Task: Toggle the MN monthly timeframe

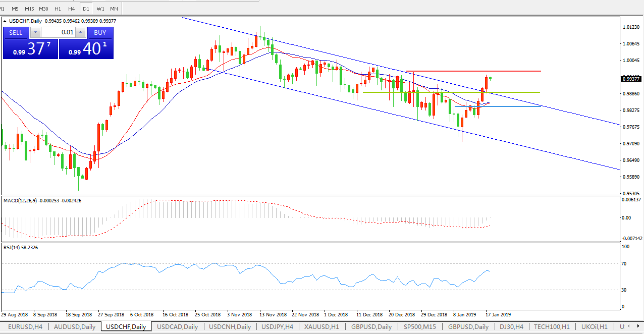Action: click(x=114, y=9)
